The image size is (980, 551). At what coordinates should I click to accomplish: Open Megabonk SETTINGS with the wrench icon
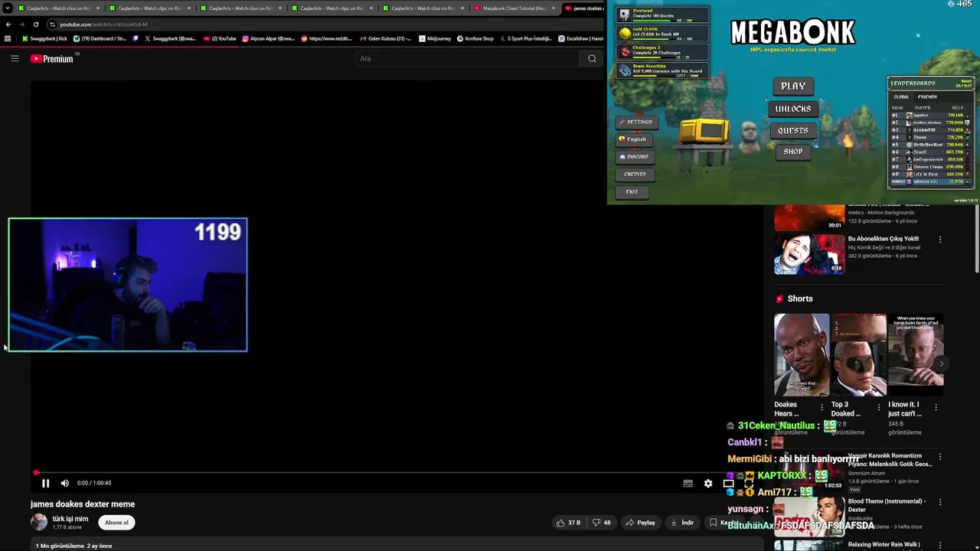[x=635, y=122]
